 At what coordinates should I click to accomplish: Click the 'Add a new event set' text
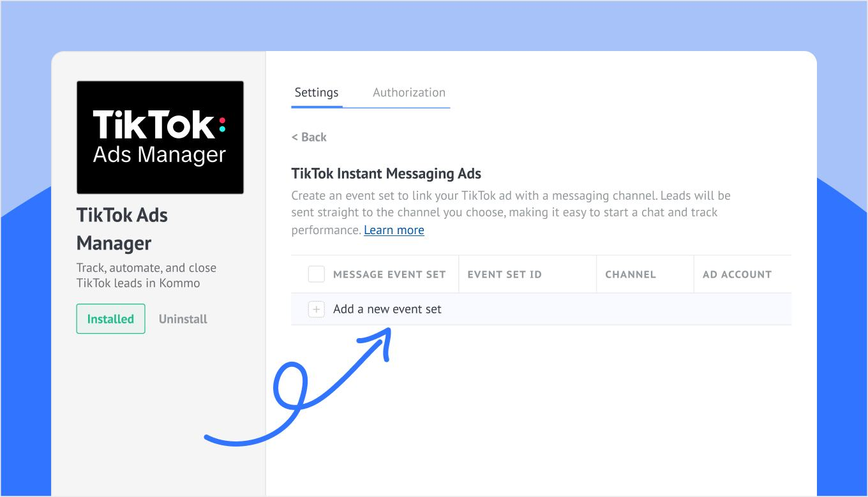pos(387,309)
